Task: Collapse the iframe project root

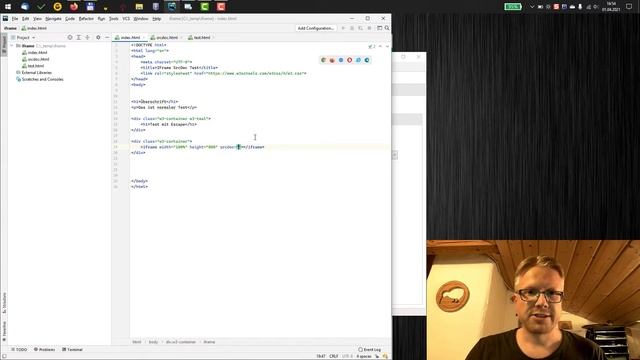Action: coord(12,46)
